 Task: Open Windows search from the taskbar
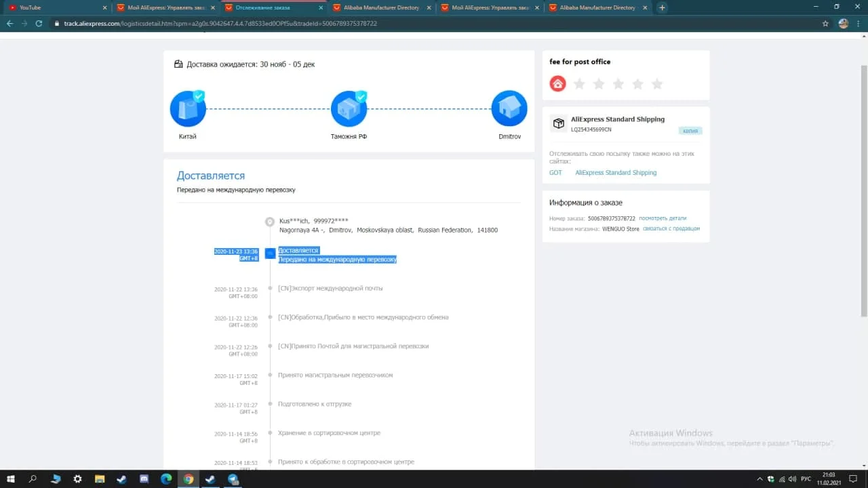(33, 479)
